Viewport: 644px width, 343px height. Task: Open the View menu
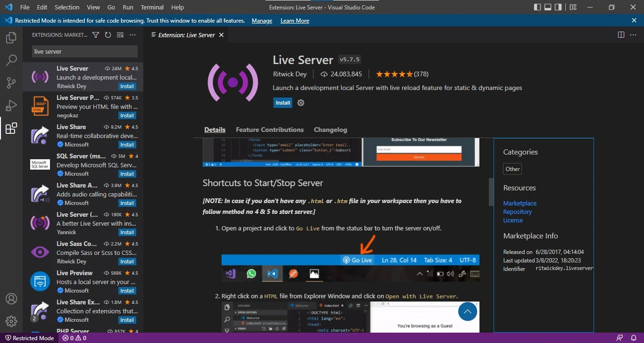coord(93,7)
